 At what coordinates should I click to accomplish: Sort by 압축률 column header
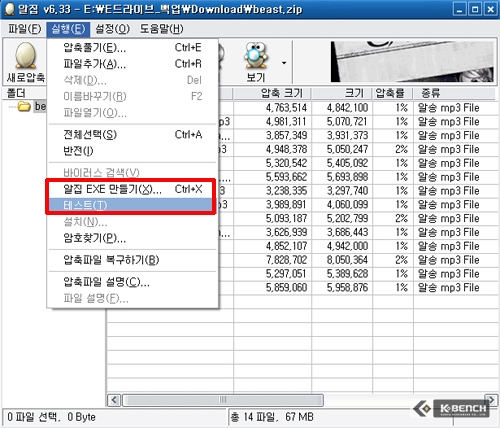[x=393, y=93]
